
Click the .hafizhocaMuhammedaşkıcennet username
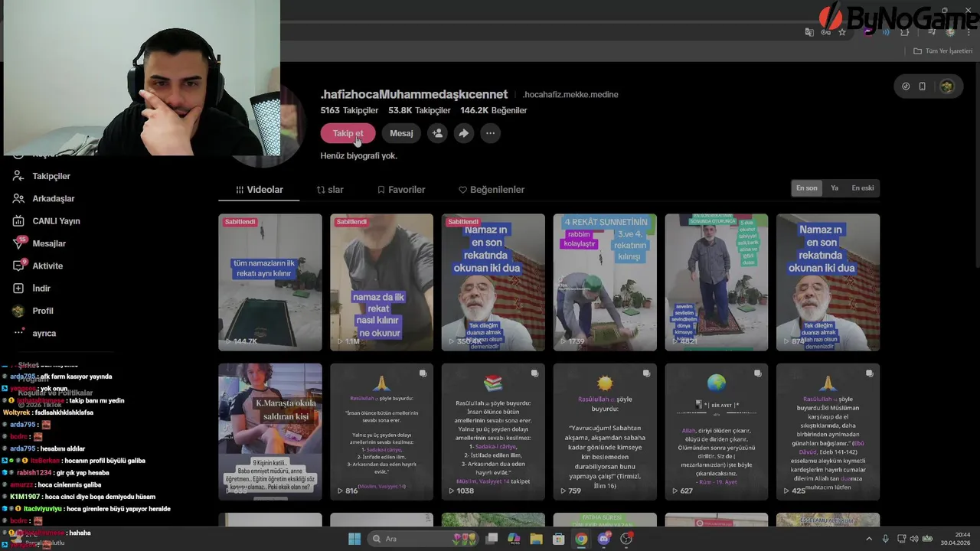[414, 94]
